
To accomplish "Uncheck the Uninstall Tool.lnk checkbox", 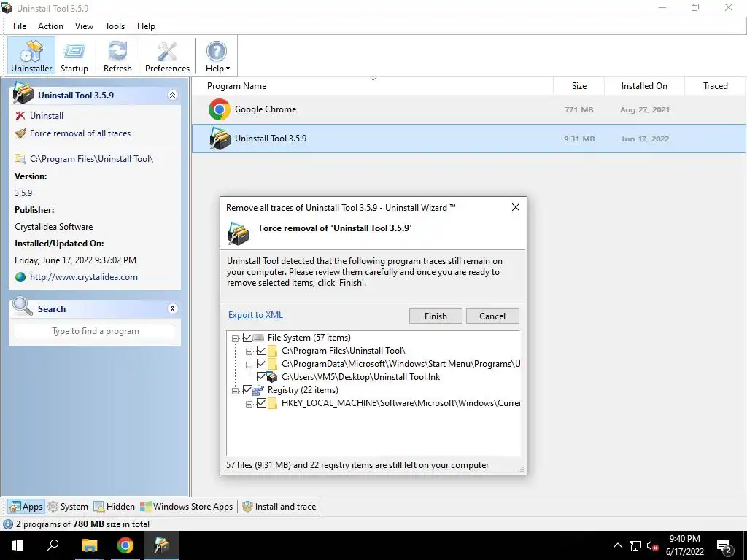I will [262, 377].
